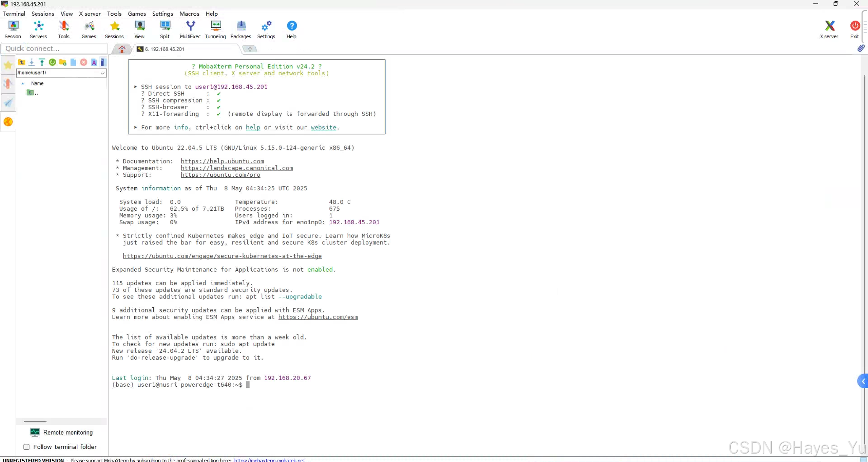Expand the right side collapse arrow
The width and height of the screenshot is (868, 462).
point(863,382)
